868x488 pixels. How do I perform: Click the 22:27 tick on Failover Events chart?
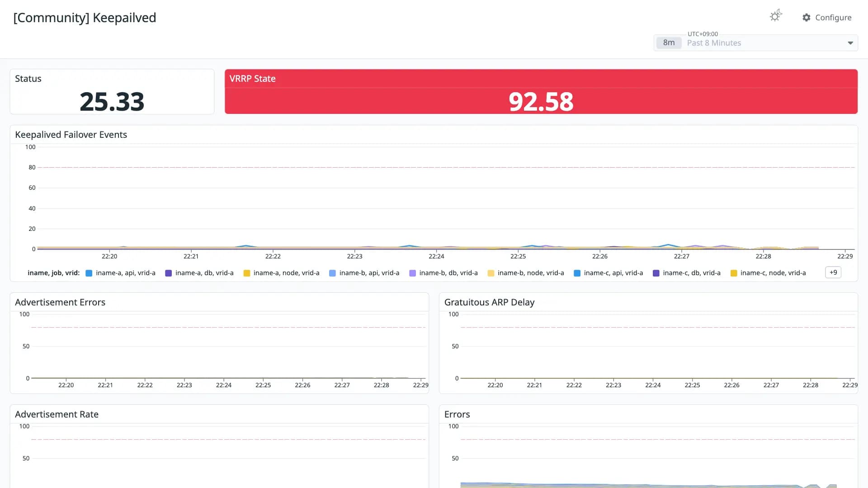click(x=681, y=256)
